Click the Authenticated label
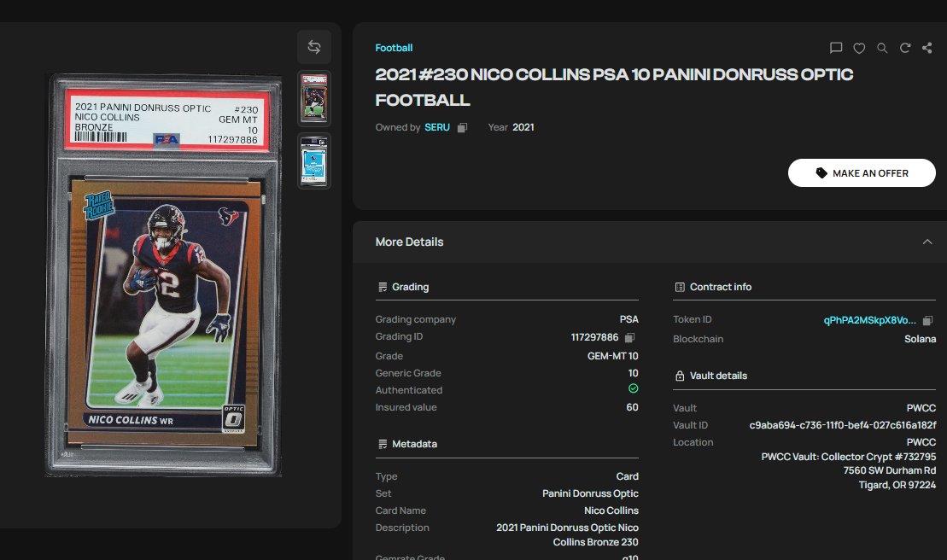This screenshot has width=947, height=560. (x=409, y=390)
